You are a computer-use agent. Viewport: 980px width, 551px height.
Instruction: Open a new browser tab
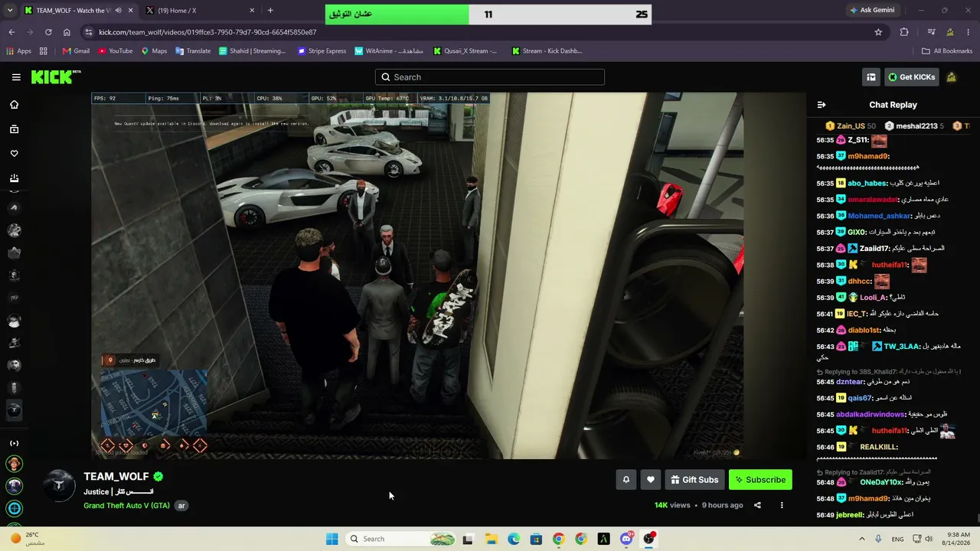(x=270, y=11)
